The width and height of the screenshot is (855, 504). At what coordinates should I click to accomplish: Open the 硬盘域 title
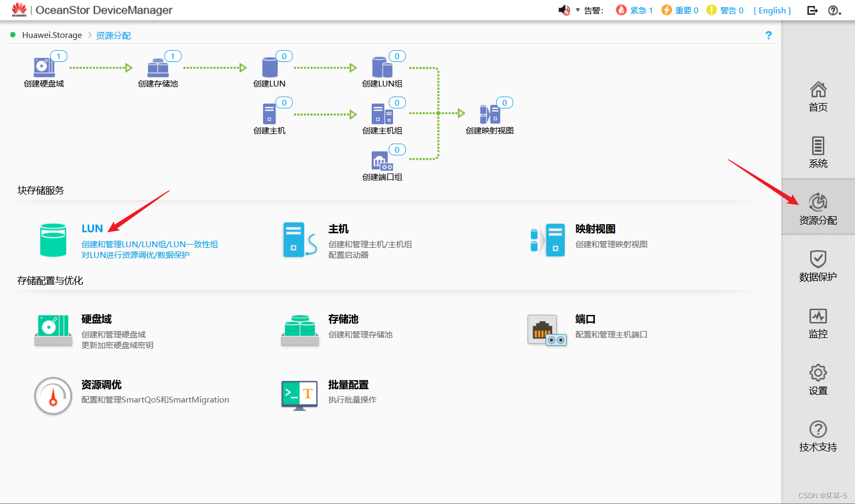click(96, 319)
